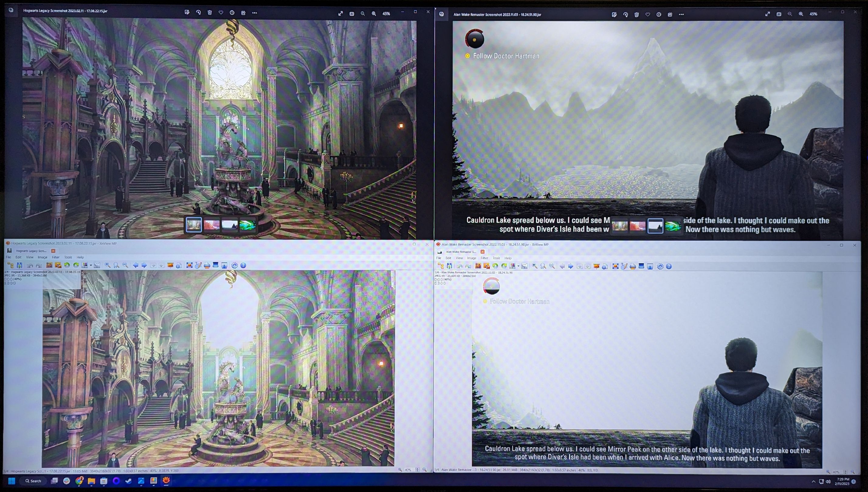Zoom in on the Alan Wake photo in Photos
Screen dimensions: 868x492
[801, 14]
